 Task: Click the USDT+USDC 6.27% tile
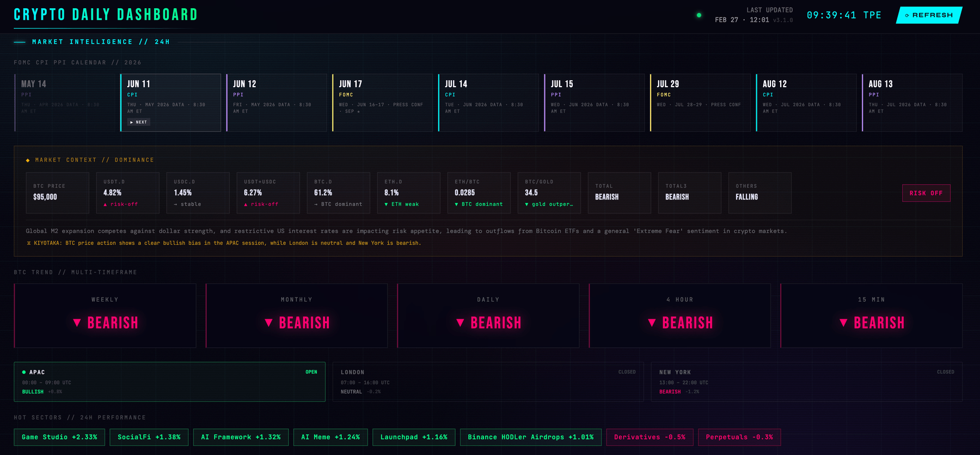(x=268, y=193)
